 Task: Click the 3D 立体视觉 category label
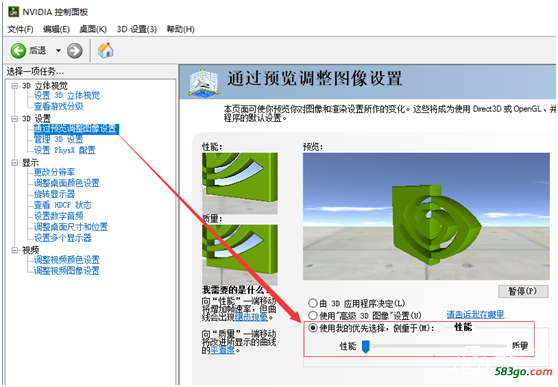45,86
